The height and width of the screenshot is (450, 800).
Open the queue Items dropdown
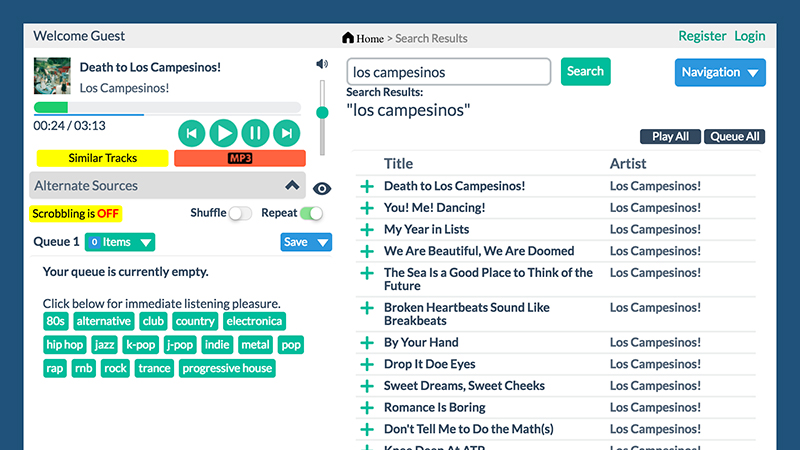pos(120,242)
